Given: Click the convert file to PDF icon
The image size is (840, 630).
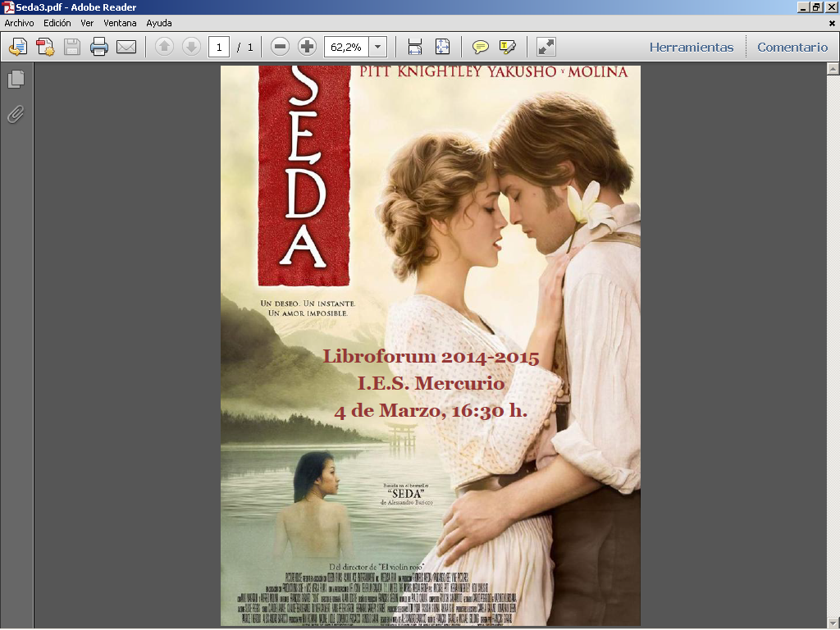Looking at the screenshot, I should tap(45, 47).
